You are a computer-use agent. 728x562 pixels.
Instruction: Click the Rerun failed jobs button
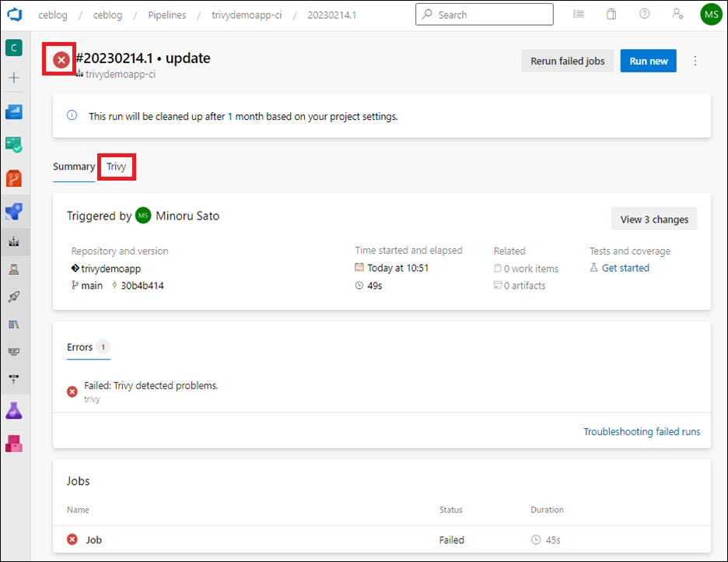point(567,61)
